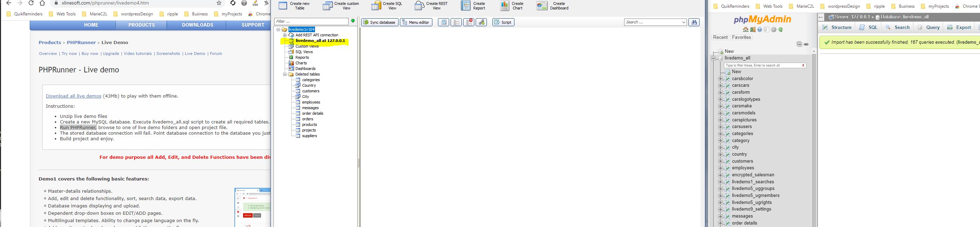Collapse the Deleted tables tree node

tap(285, 75)
